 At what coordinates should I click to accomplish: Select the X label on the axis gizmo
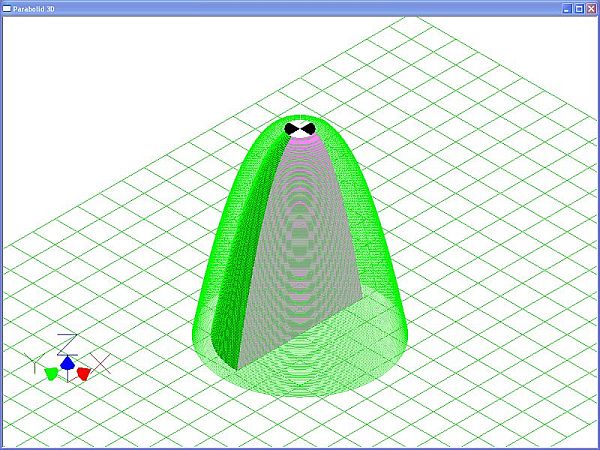click(x=100, y=361)
